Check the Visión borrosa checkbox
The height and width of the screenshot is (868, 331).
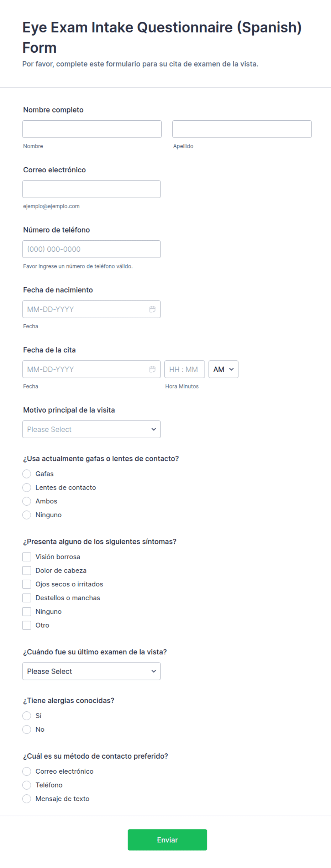[27, 556]
